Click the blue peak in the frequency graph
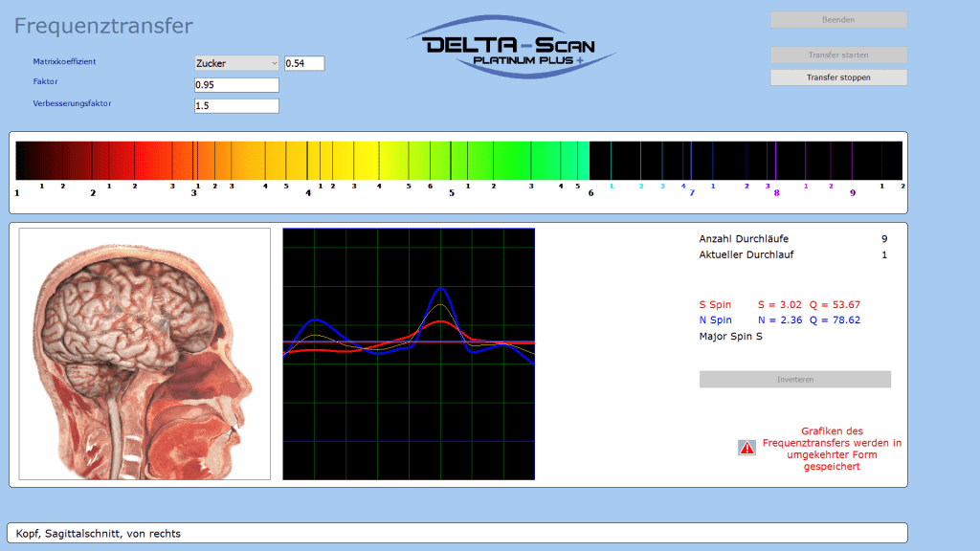980x551 pixels. click(x=440, y=289)
